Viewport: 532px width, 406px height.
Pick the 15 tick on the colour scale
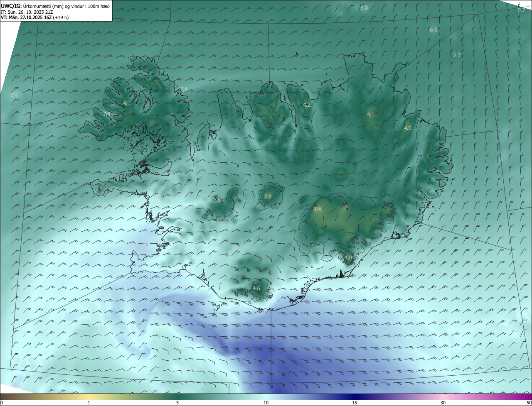(355, 403)
